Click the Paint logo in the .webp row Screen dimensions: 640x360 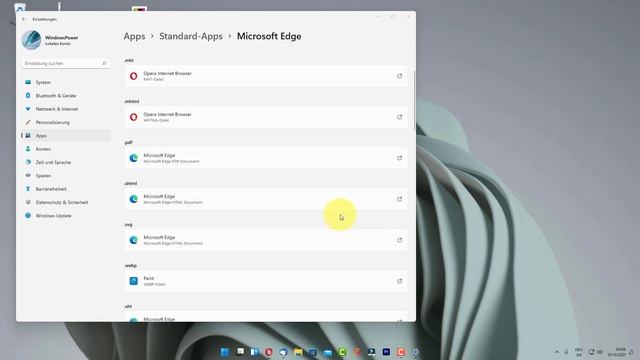(133, 281)
